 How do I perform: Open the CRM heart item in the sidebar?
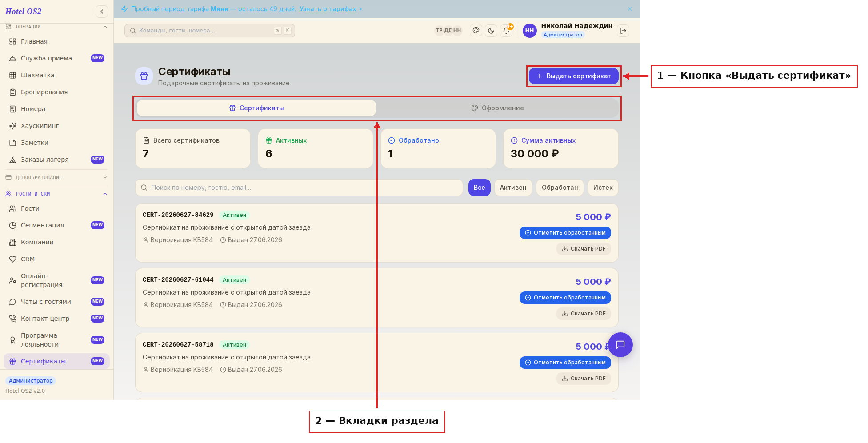point(56,259)
